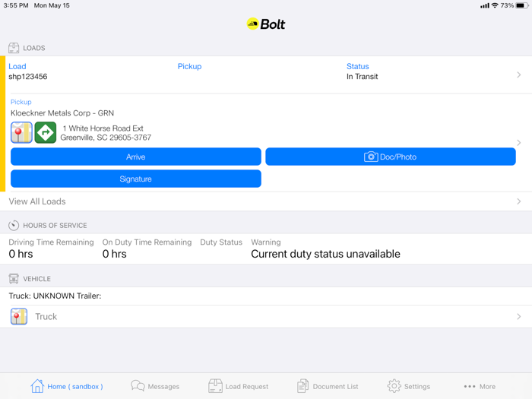The image size is (532, 399).
Task: Tap load number shp123456
Action: pyautogui.click(x=28, y=77)
